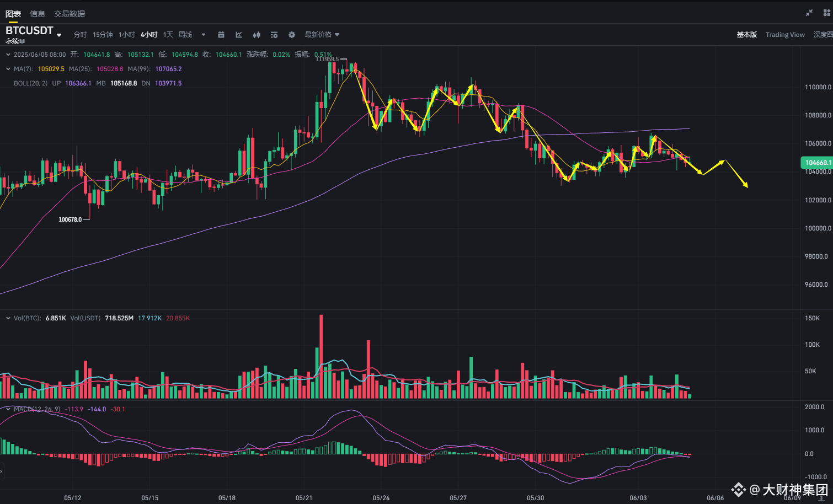Image resolution: width=833 pixels, height=504 pixels.
Task: Click the 2025/06/05 08:00 timestamp
Action: 40,55
